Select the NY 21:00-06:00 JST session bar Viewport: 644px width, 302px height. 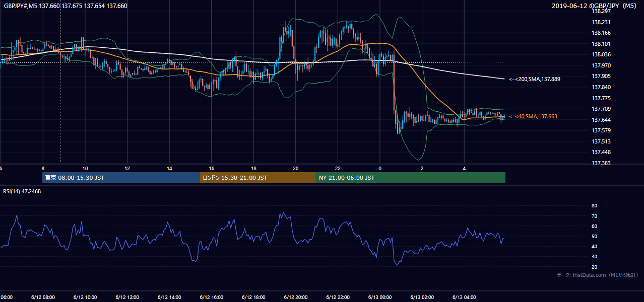point(411,178)
